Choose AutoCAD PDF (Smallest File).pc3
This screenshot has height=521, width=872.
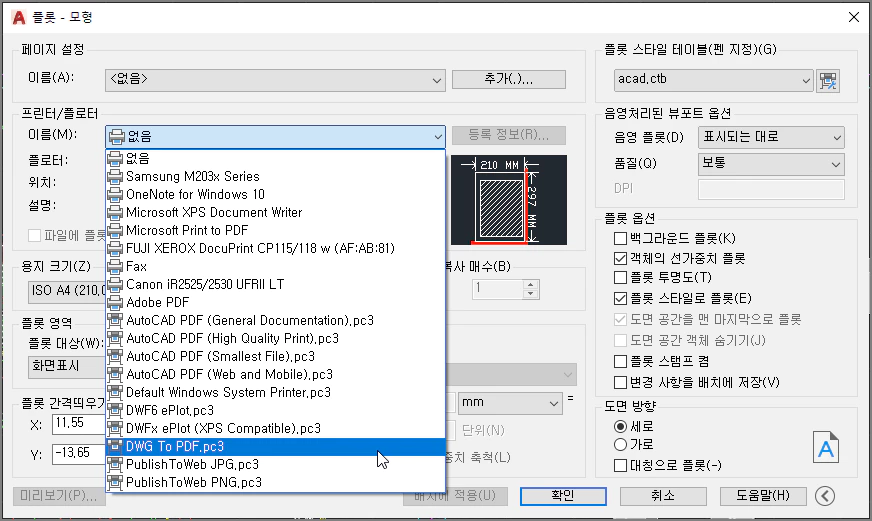276,356
